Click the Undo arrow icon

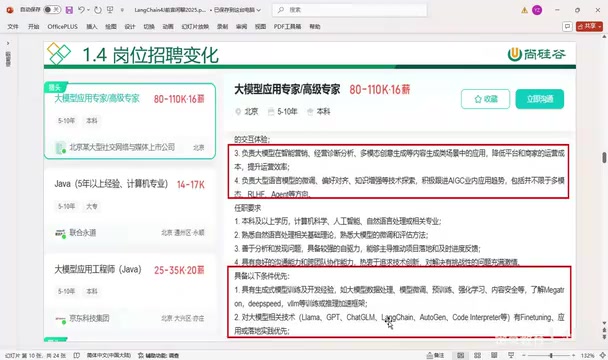pos(81,10)
